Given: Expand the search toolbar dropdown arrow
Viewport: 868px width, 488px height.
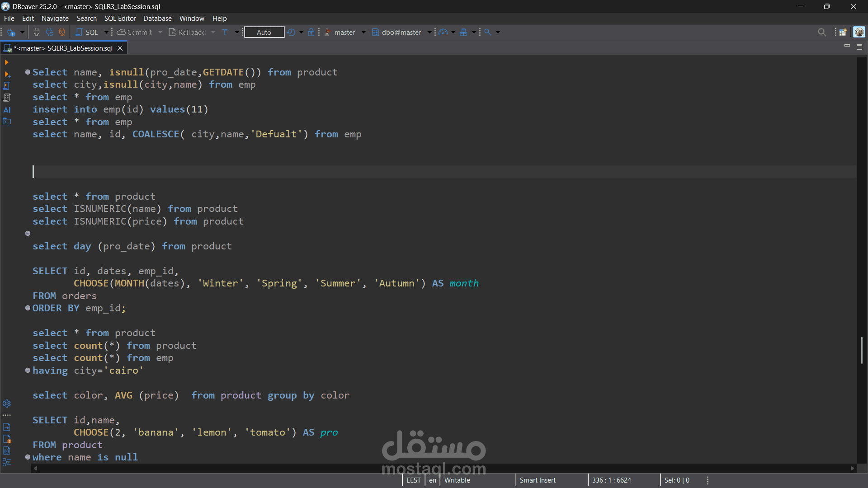Looking at the screenshot, I should click(x=498, y=33).
